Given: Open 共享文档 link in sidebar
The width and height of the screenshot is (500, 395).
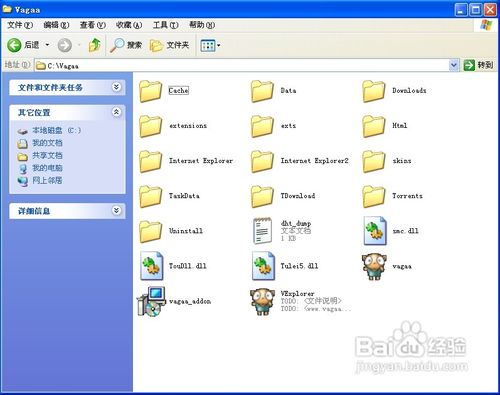Looking at the screenshot, I should point(47,156).
